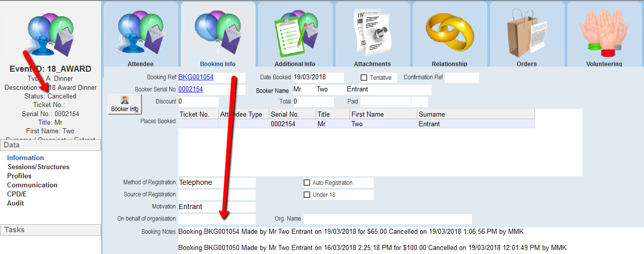The width and height of the screenshot is (644, 254).
Task: Click the Method of Registration field
Action: click(216, 182)
